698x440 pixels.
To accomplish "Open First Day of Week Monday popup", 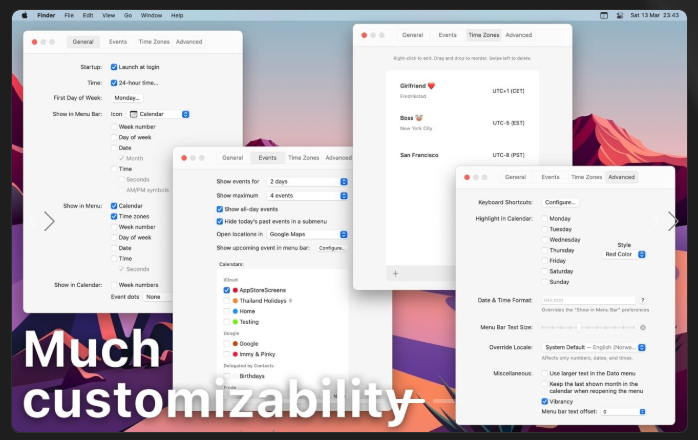I will pyautogui.click(x=127, y=98).
